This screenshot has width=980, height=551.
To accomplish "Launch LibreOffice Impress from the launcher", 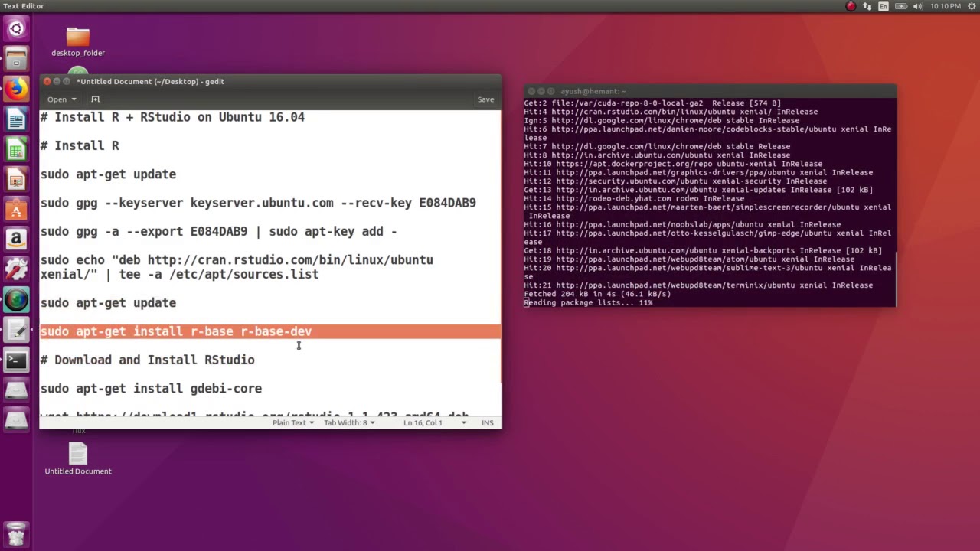I will coord(16,179).
